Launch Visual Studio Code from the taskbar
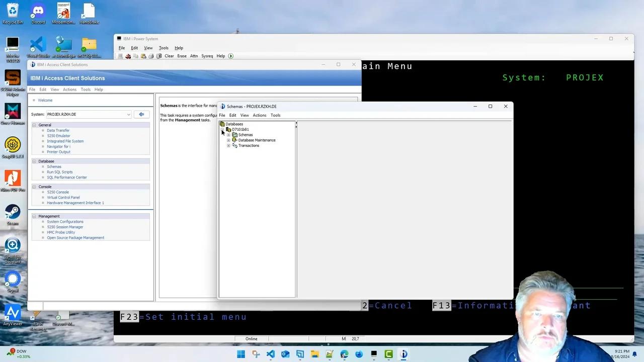This screenshot has width=644, height=362. [271, 354]
